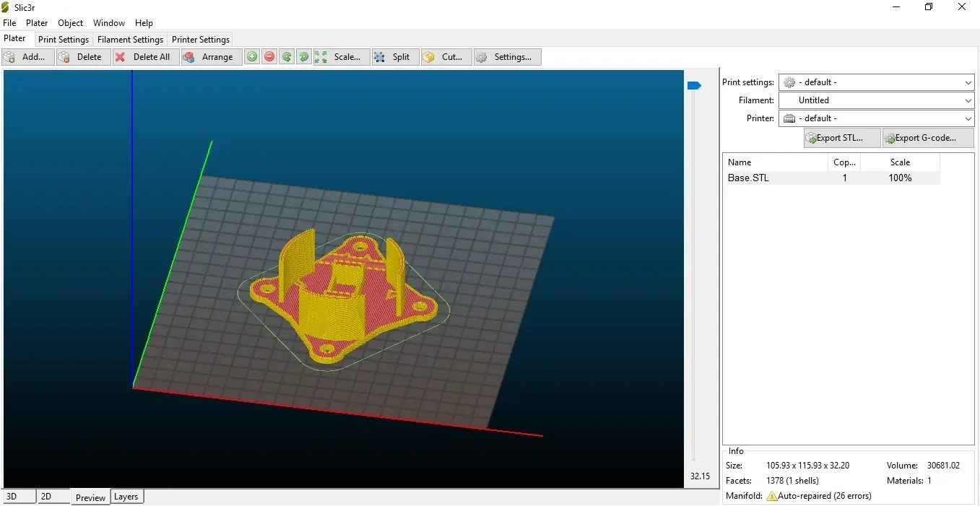
Task: Switch to the Print Settings tab
Action: coord(64,40)
